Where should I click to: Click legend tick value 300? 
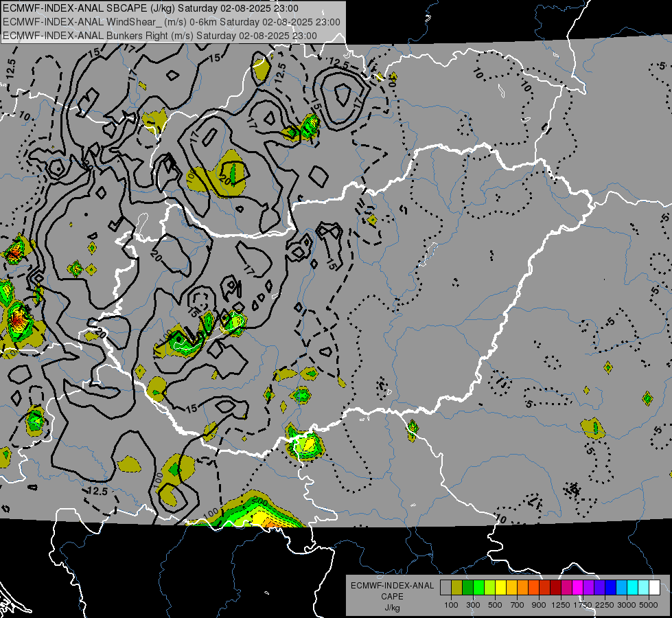click(473, 605)
